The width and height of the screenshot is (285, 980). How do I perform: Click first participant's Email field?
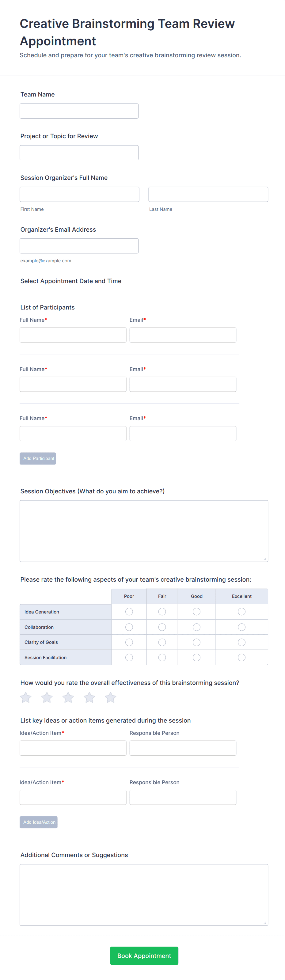183,335
